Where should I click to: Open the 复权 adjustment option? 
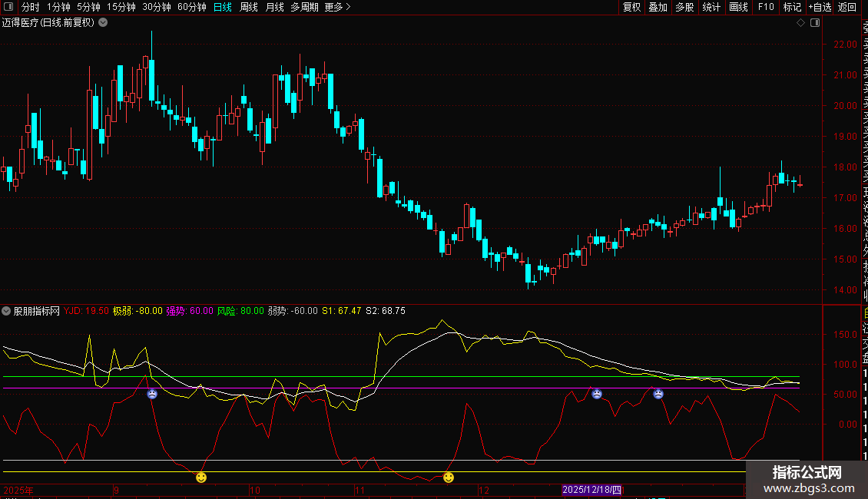click(x=631, y=7)
